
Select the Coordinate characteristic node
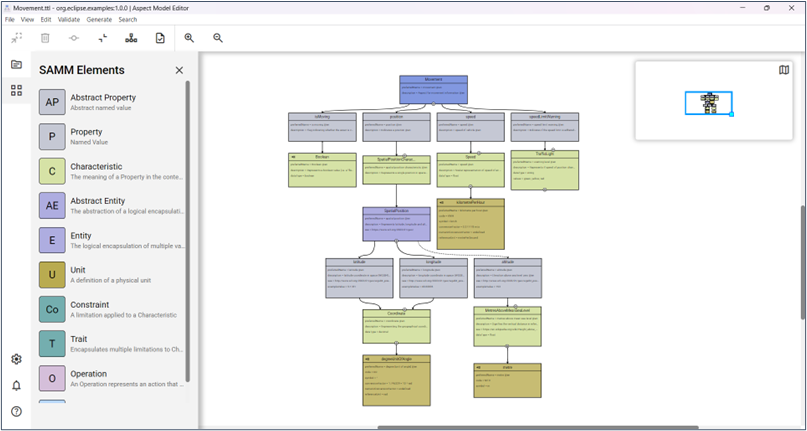point(396,326)
